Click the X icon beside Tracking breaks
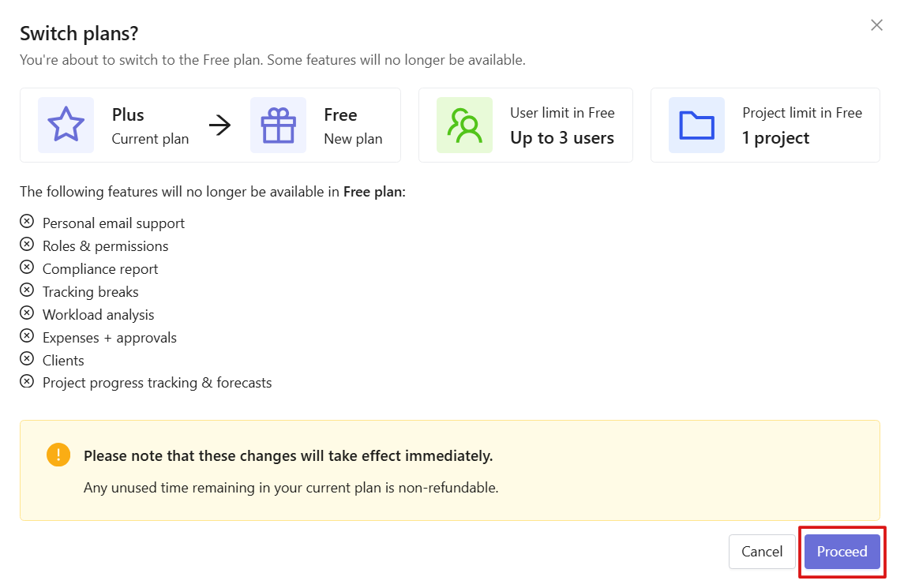Screen dimensions: 904x588 tap(27, 290)
